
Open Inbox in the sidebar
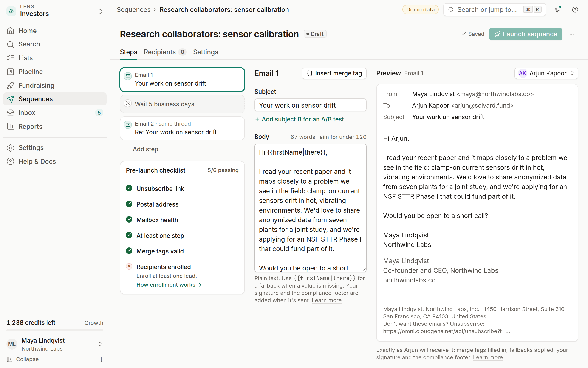tap(55, 113)
